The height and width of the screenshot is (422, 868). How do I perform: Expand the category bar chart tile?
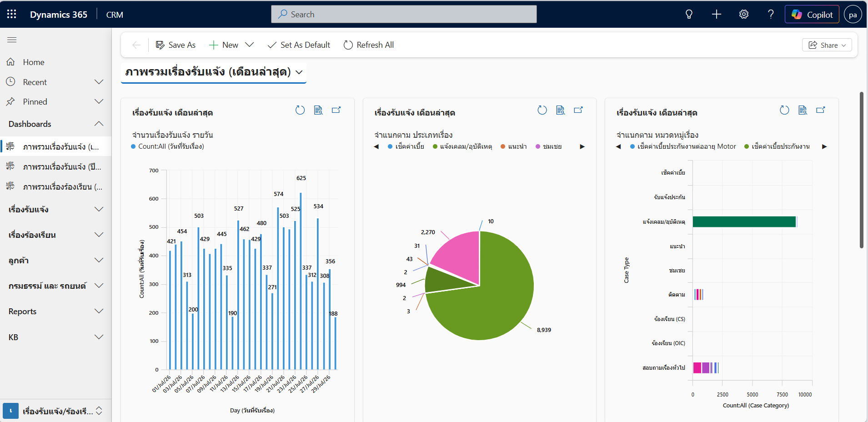pos(821,110)
